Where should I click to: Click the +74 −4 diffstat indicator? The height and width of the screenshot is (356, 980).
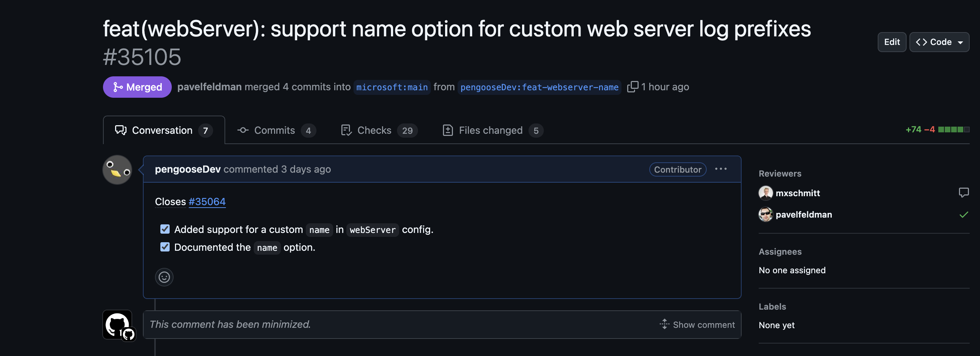937,129
